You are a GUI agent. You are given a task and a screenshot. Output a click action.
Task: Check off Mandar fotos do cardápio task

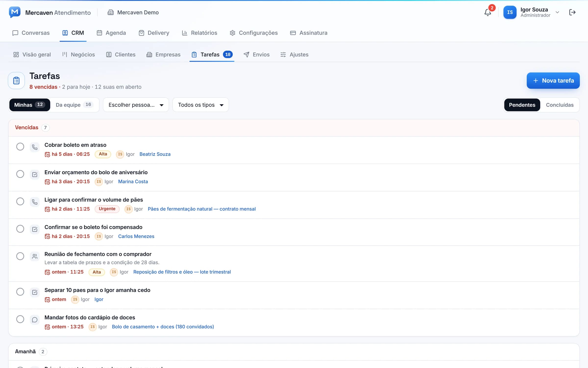[20, 319]
